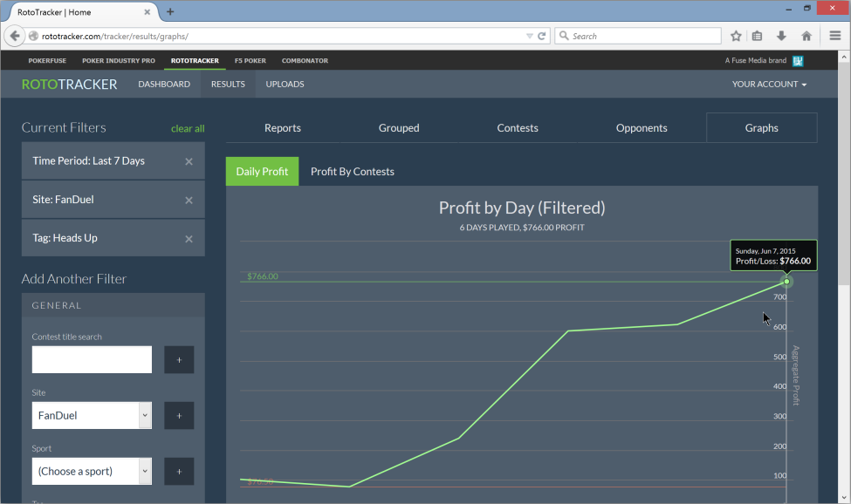
Task: Open the Dashboard page
Action: (164, 84)
